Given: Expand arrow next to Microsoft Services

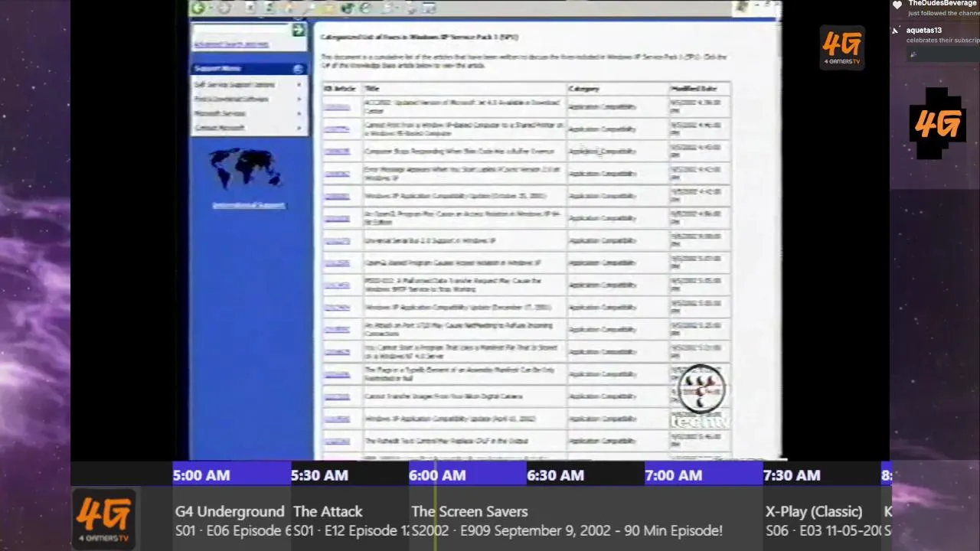Looking at the screenshot, I should pyautogui.click(x=299, y=113).
